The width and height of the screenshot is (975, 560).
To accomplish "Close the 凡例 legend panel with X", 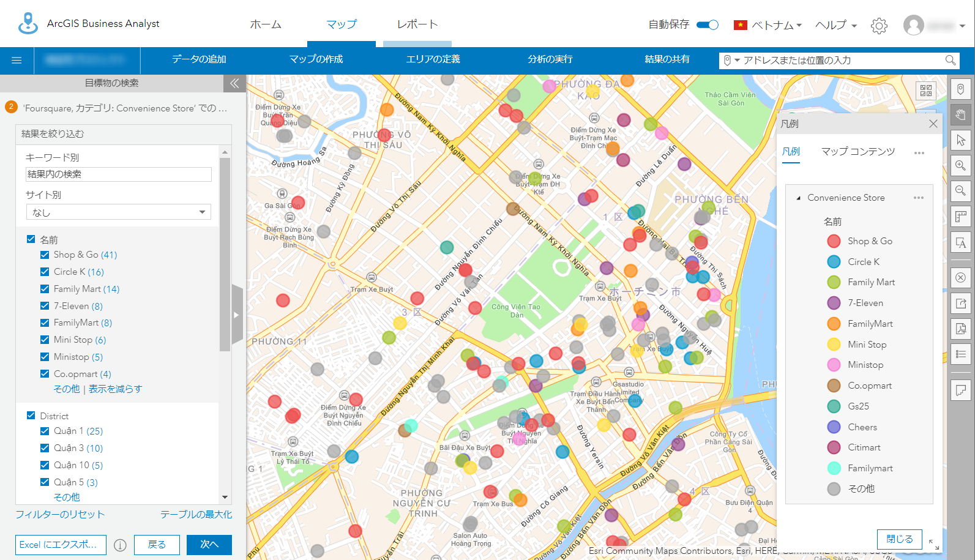I will click(x=933, y=124).
